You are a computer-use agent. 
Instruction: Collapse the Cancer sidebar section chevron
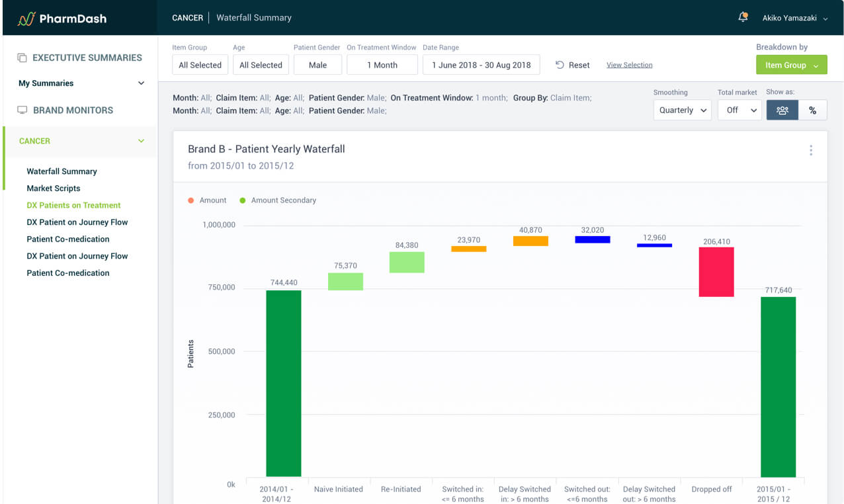141,141
